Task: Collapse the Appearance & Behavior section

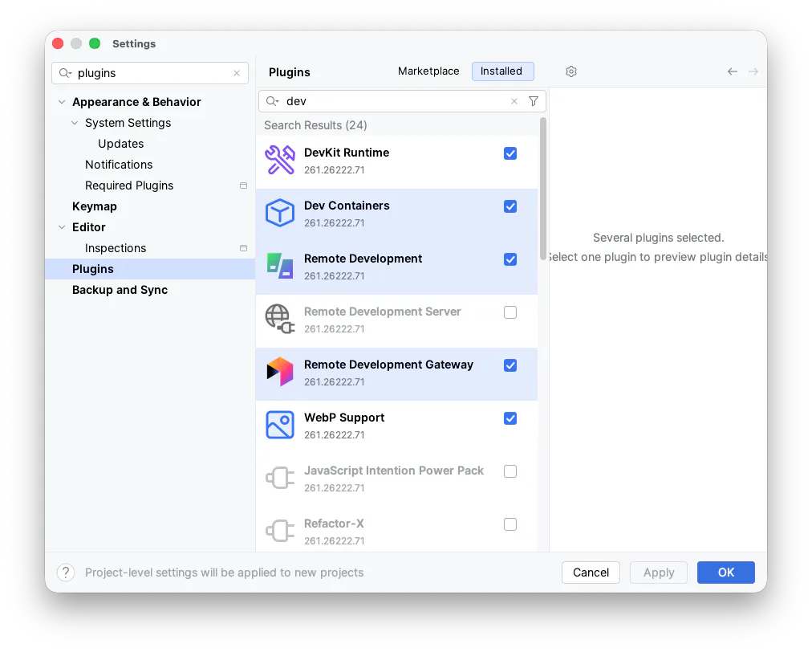Action: (62, 102)
